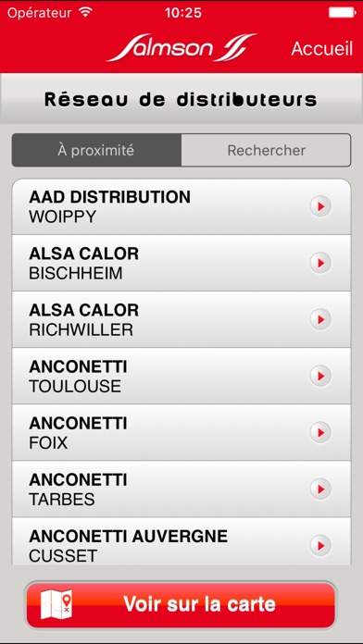Tap the arrow icon for Anconetti Auvergne Cusset
The width and height of the screenshot is (363, 644).
coord(320,545)
